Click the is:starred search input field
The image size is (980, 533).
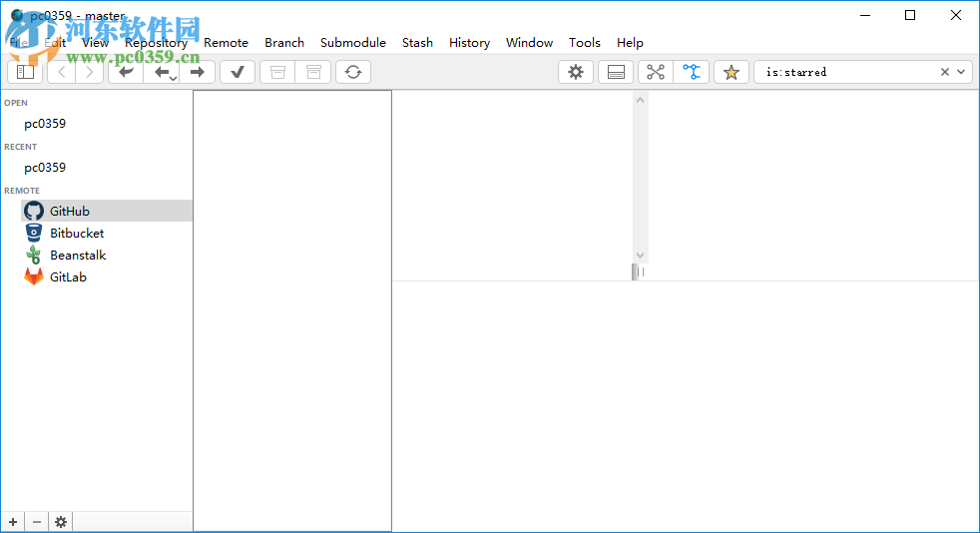click(848, 72)
